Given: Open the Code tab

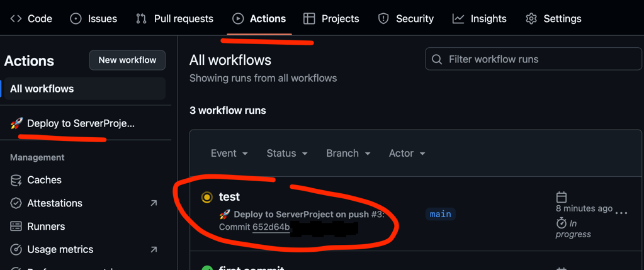Looking at the screenshot, I should click(31, 19).
